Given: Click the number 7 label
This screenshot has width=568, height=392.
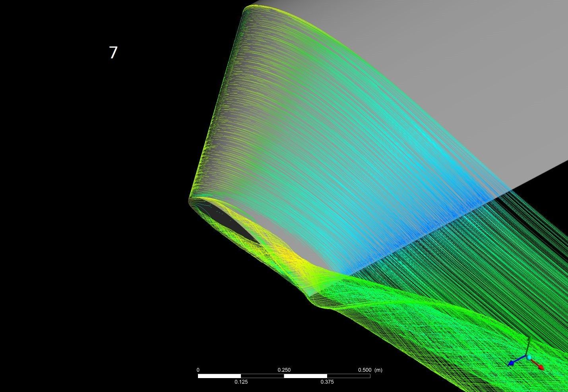Looking at the screenshot, I should (113, 53).
